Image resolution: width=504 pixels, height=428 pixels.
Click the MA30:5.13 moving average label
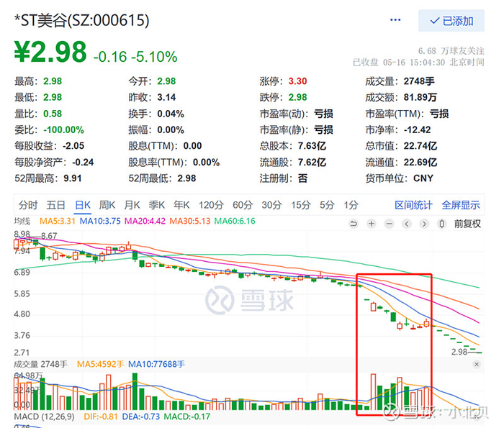pos(190,221)
